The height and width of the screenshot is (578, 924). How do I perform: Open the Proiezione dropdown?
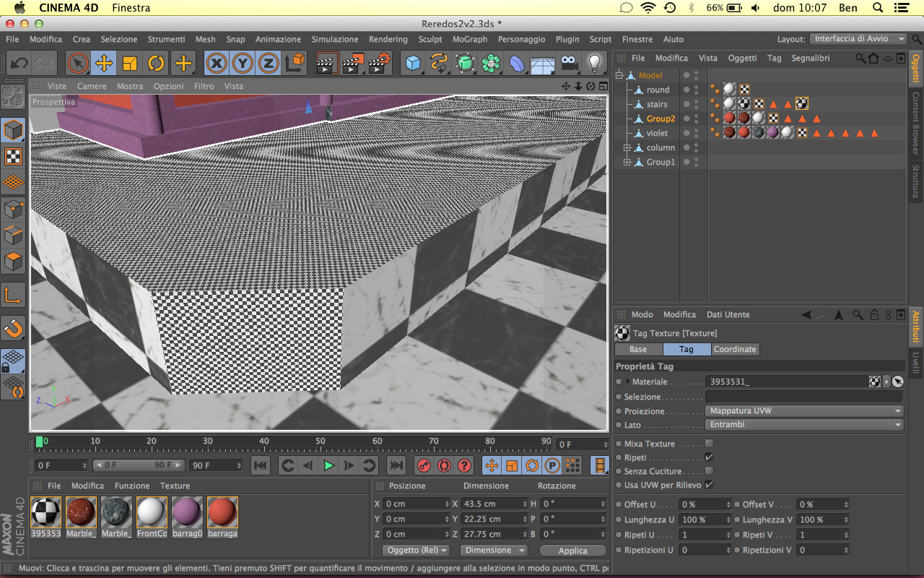click(x=804, y=411)
